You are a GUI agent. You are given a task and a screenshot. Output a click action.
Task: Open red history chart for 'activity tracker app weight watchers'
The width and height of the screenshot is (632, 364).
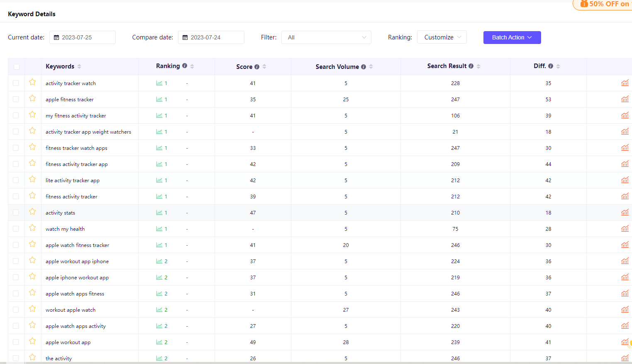[625, 132]
